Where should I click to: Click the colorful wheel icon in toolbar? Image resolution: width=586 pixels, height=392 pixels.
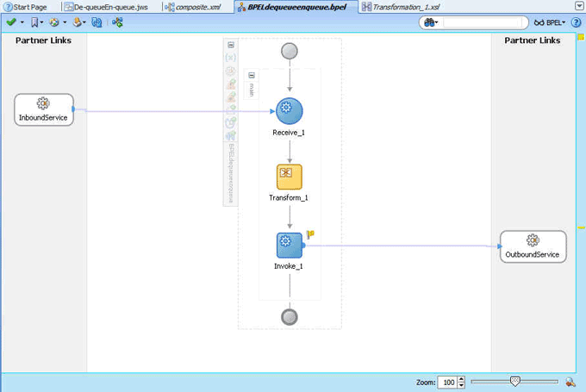[x=54, y=22]
